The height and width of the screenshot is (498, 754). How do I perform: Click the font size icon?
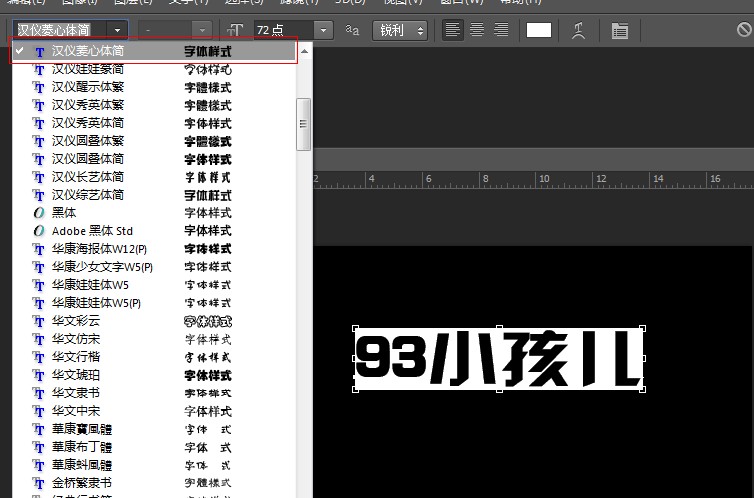(235, 30)
